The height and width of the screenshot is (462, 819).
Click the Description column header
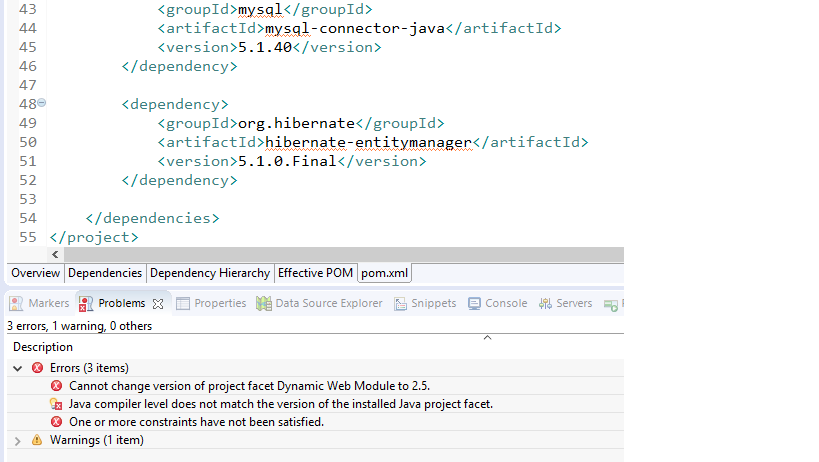pos(43,347)
